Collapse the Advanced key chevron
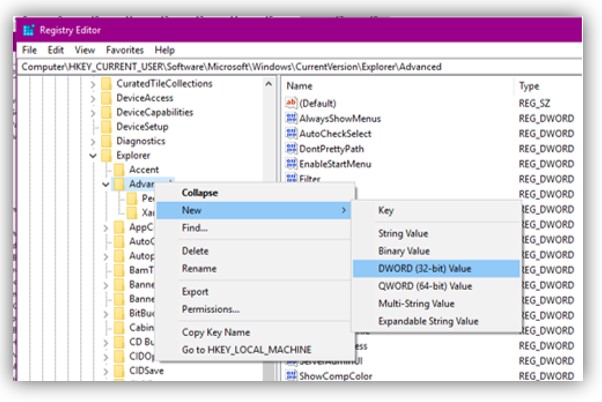The width and height of the screenshot is (602, 402). click(x=106, y=184)
